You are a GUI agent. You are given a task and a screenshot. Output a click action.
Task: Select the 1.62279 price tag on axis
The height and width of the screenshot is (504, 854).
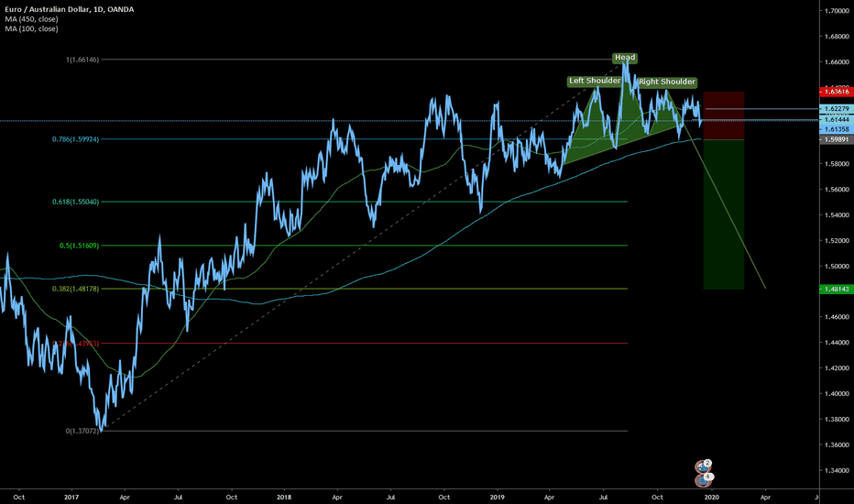pos(835,109)
